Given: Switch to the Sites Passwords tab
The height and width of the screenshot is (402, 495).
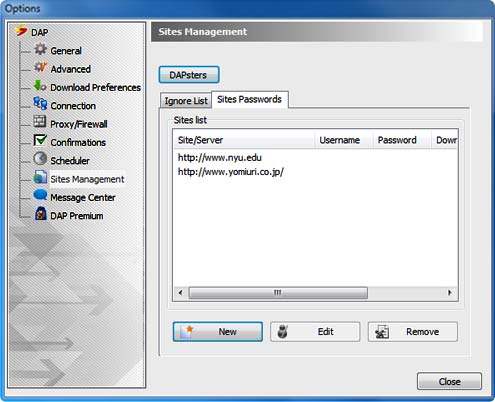Looking at the screenshot, I should (250, 99).
